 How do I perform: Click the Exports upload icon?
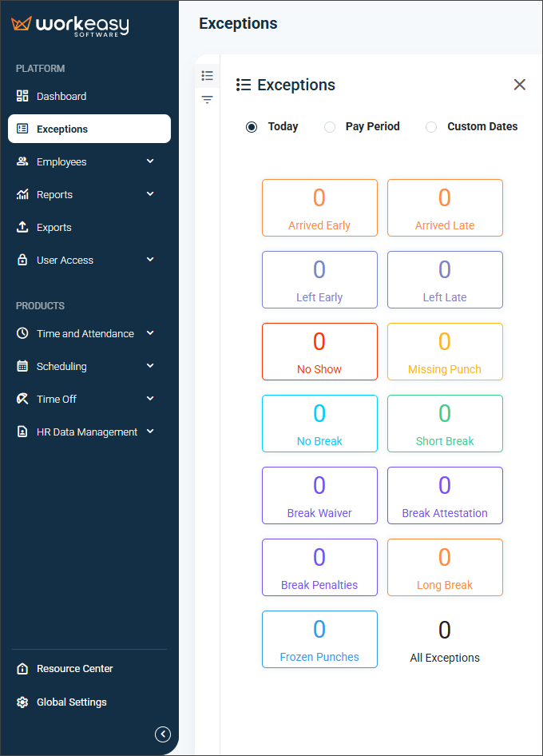(x=22, y=227)
